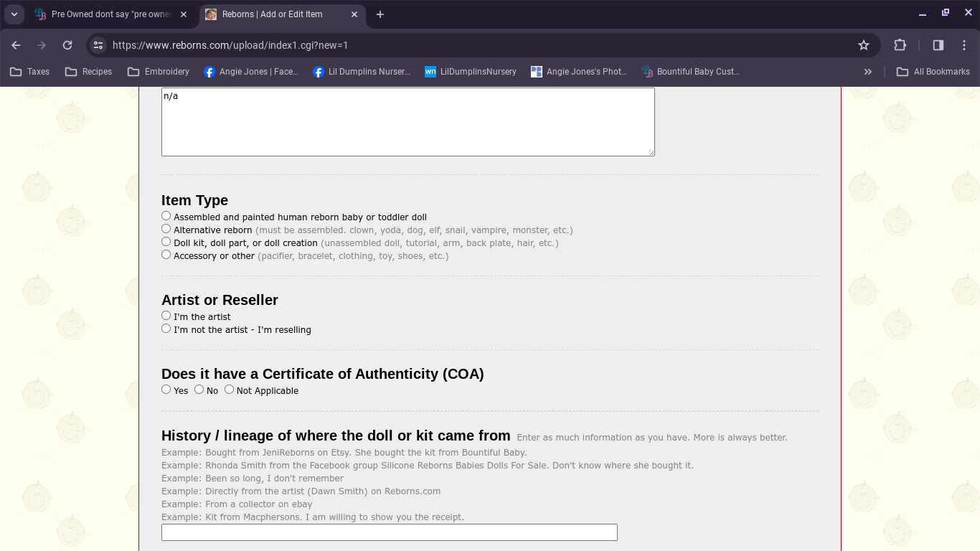
Task: Click the text area containing n/a
Action: click(x=408, y=122)
